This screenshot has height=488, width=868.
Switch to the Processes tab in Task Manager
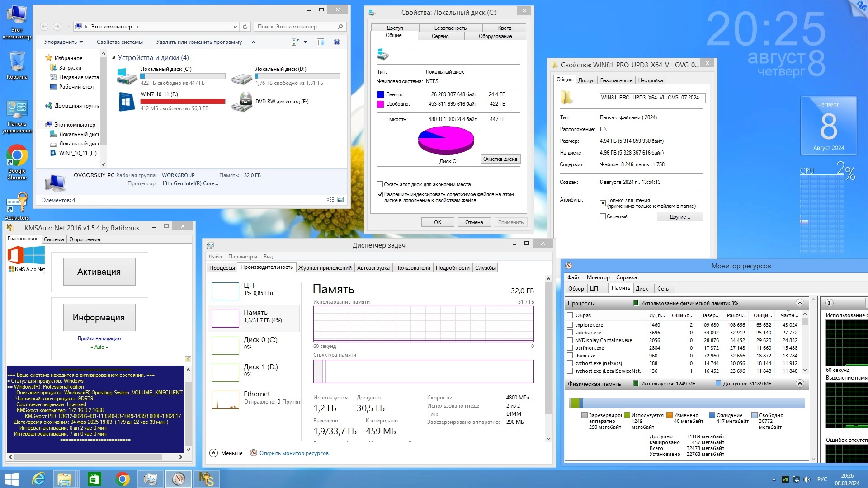pyautogui.click(x=222, y=268)
